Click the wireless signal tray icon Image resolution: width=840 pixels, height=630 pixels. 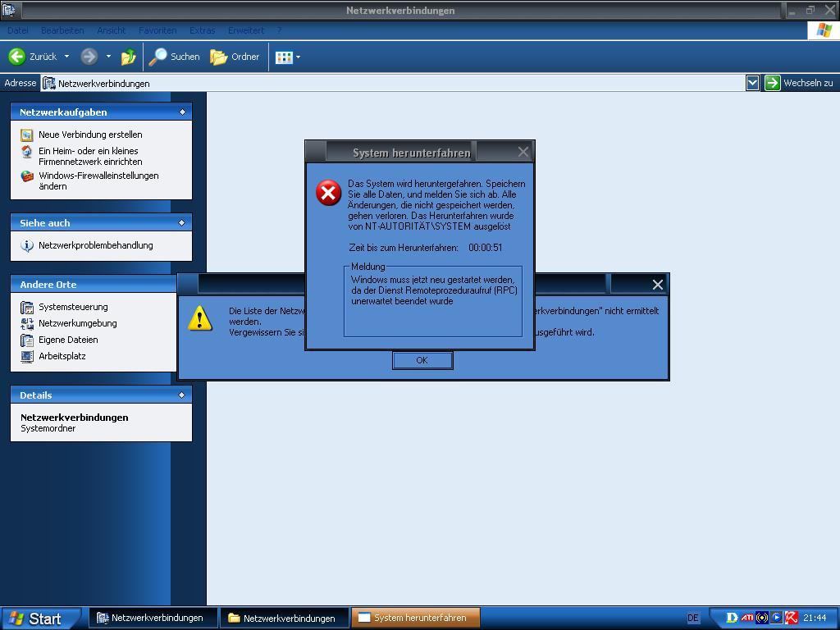tap(762, 618)
